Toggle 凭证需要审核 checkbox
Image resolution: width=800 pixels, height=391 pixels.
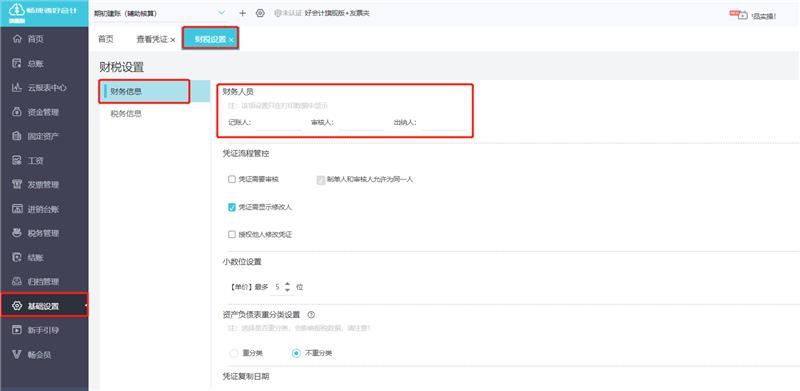(232, 180)
